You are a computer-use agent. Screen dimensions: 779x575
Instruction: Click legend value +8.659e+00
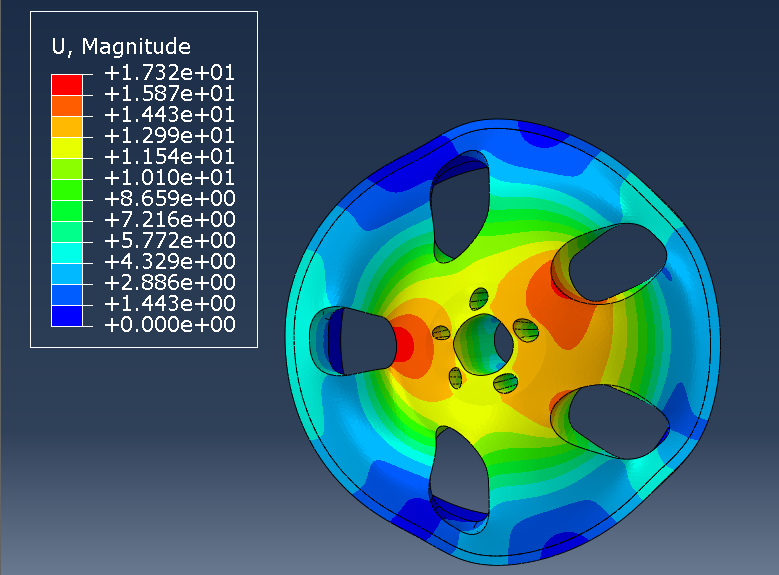[x=169, y=198]
